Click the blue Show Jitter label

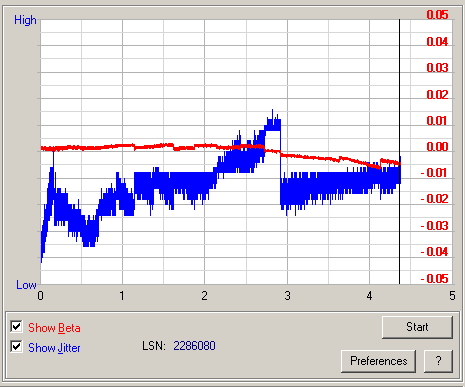54,348
